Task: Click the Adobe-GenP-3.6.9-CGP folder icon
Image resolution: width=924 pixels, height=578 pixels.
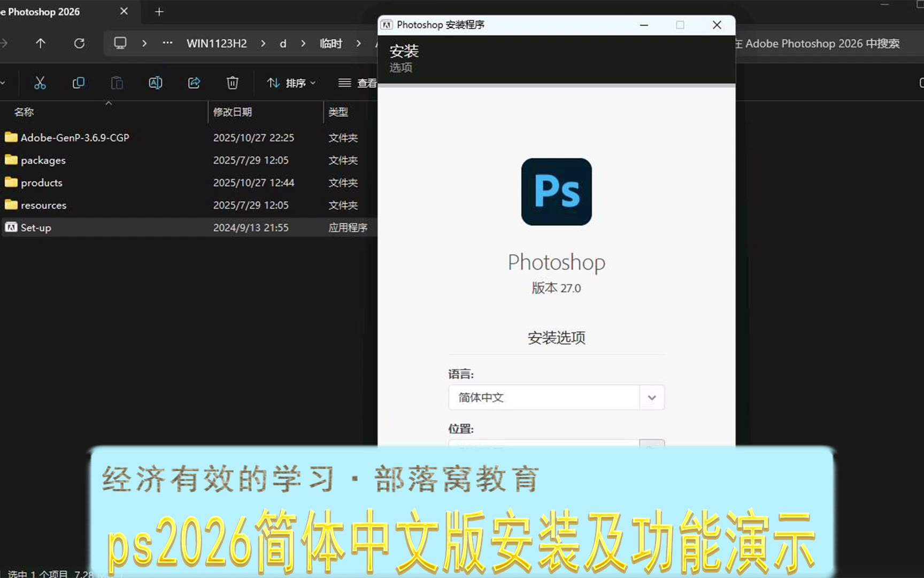Action: point(11,138)
